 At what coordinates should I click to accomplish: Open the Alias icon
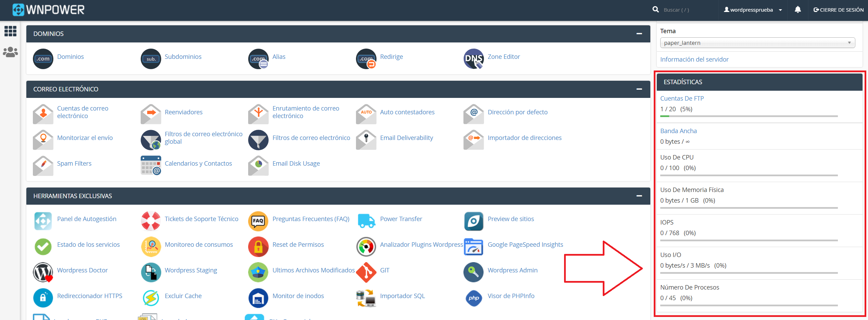[x=258, y=59]
